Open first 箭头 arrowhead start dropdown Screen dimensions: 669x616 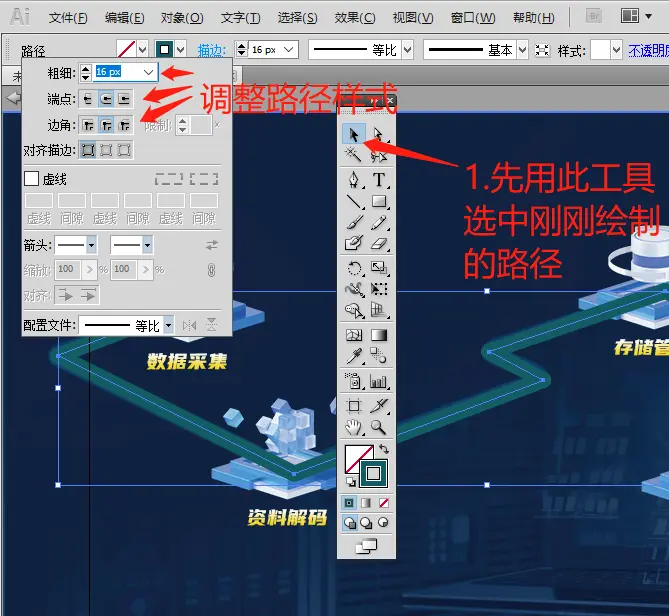91,245
